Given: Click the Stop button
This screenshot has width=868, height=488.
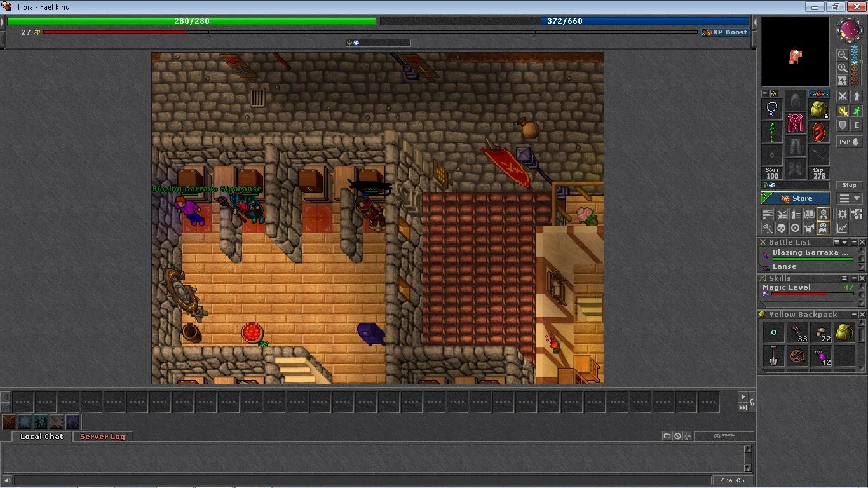Looking at the screenshot, I should coord(849,185).
